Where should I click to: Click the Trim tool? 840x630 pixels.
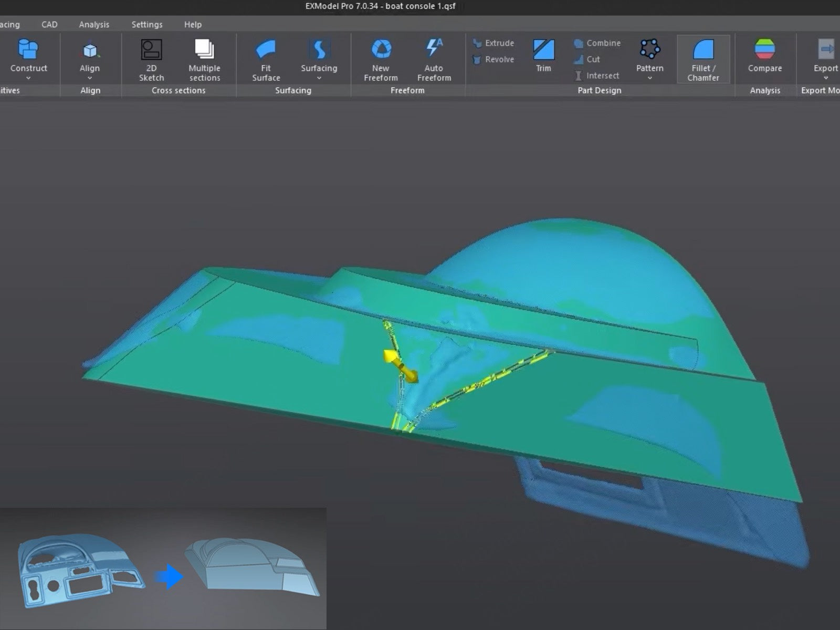543,55
